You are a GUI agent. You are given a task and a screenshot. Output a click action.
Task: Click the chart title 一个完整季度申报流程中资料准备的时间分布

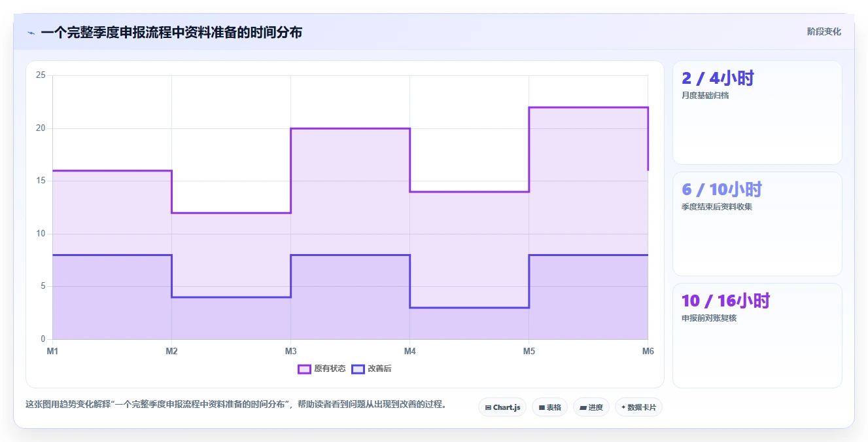pos(171,32)
